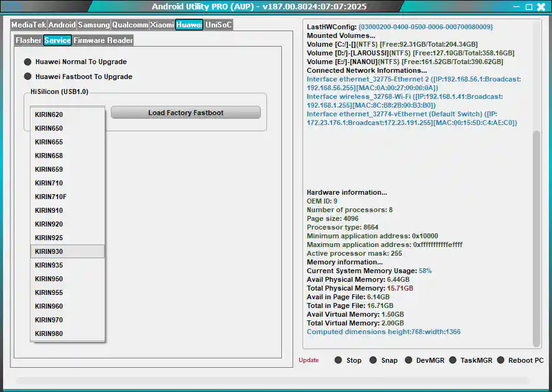The width and height of the screenshot is (552, 392).
Task: Switch to the Android tab
Action: click(62, 25)
